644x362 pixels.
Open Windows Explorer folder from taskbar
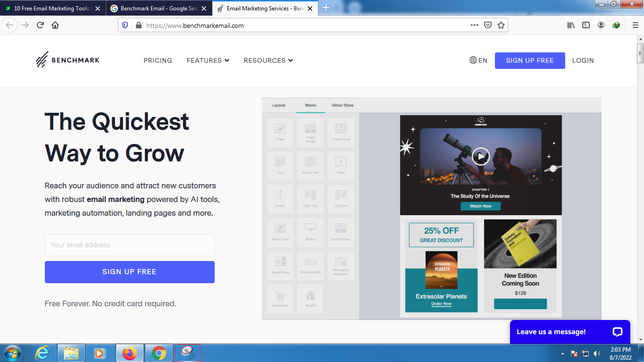71,353
